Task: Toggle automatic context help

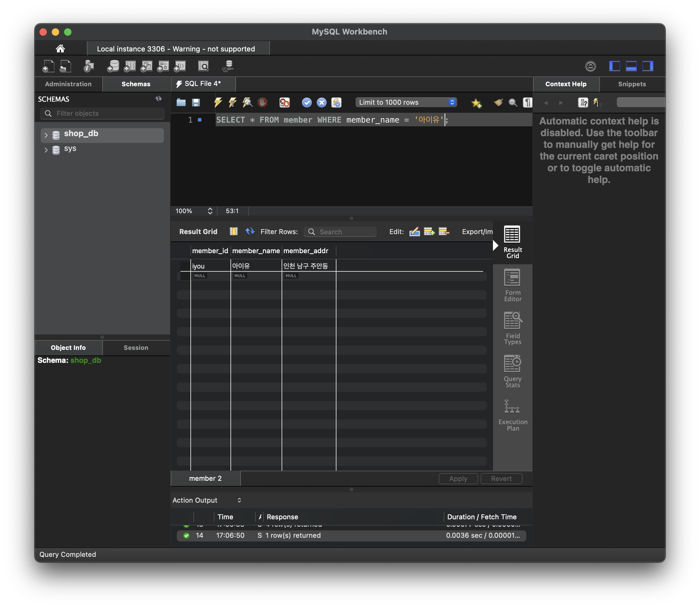Action: pos(597,102)
